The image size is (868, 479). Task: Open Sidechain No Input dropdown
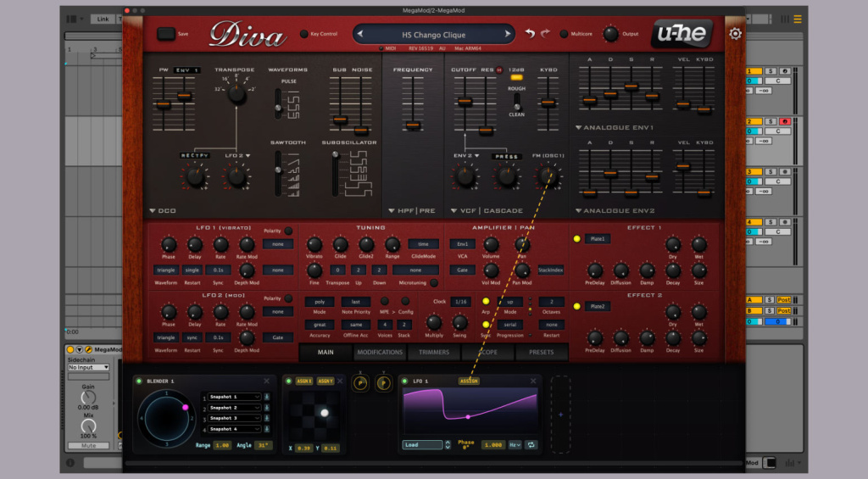click(88, 367)
